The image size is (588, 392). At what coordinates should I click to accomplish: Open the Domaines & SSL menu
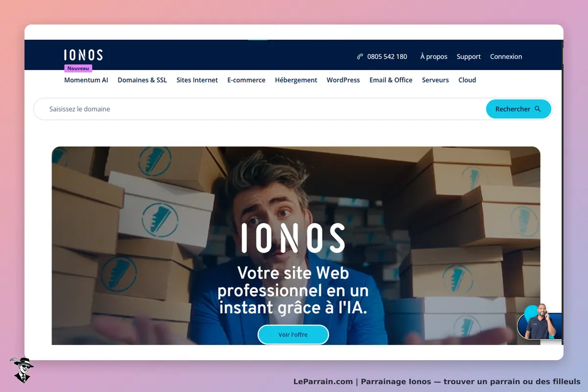142,80
